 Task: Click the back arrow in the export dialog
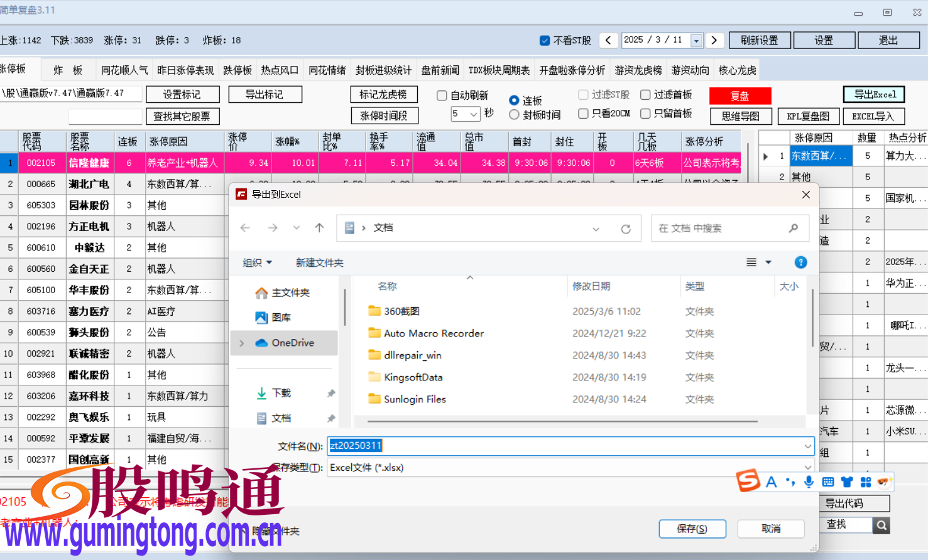(245, 228)
